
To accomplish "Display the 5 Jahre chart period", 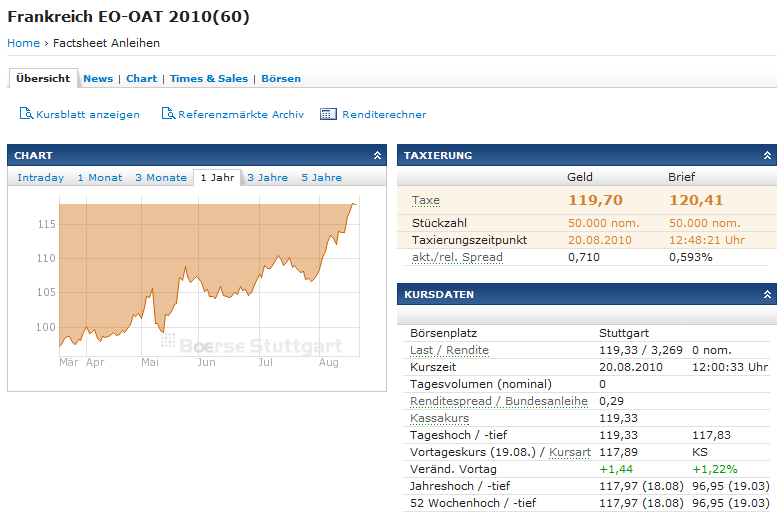I will 321,178.
